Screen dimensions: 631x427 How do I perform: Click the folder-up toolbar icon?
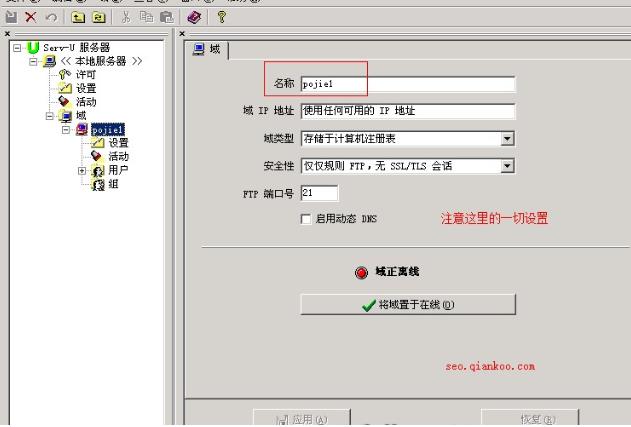coord(78,17)
